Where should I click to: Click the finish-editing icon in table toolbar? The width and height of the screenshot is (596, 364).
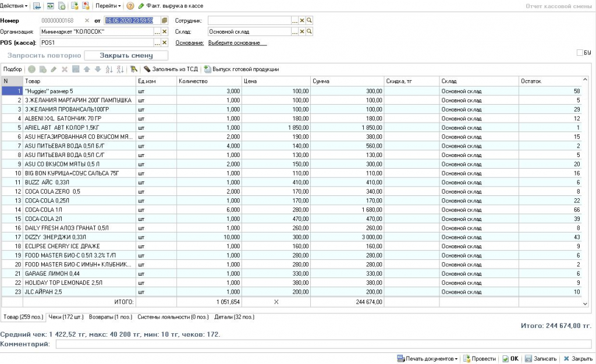point(76,69)
